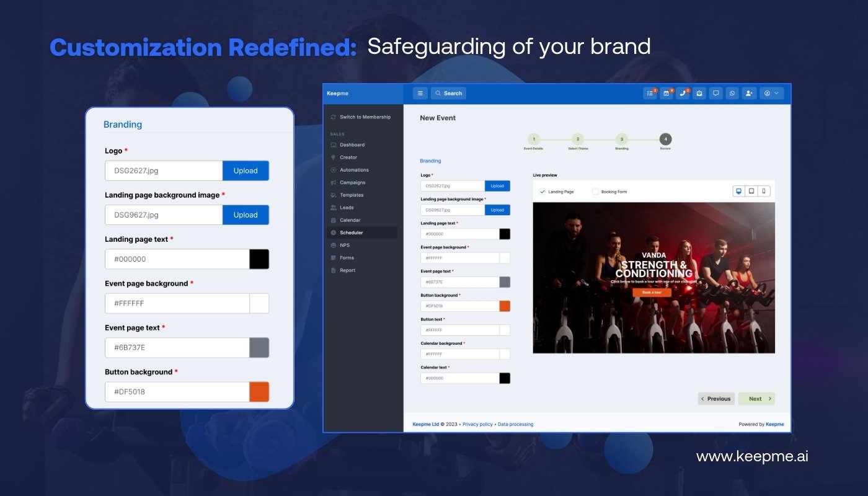Open the task list icon in top bar

click(x=650, y=93)
